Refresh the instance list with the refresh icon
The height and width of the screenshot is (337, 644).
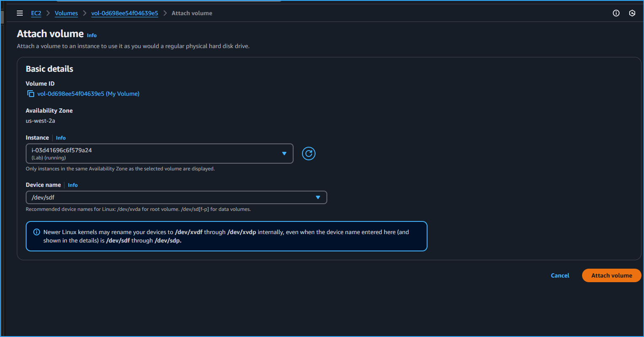tap(308, 153)
